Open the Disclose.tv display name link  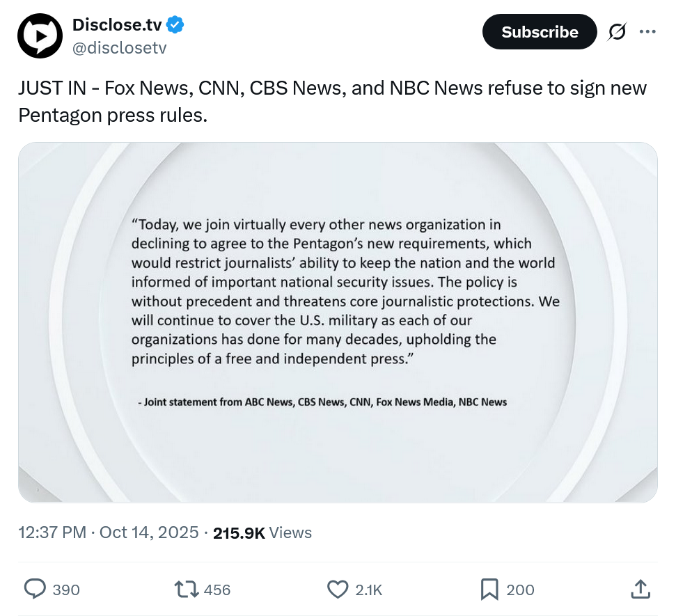point(117,25)
